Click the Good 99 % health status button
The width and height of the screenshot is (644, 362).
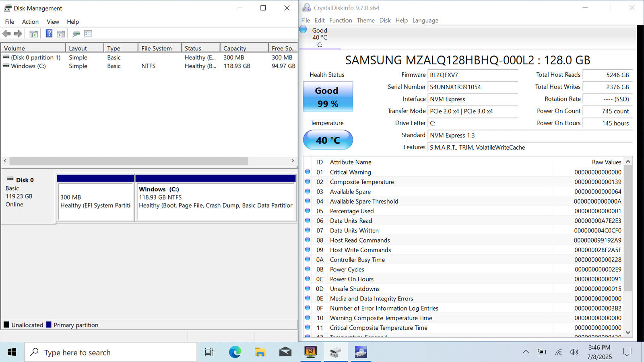(328, 97)
